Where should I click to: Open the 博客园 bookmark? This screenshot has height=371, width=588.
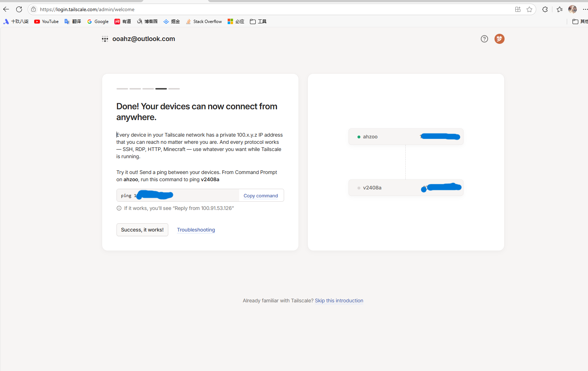pyautogui.click(x=147, y=22)
